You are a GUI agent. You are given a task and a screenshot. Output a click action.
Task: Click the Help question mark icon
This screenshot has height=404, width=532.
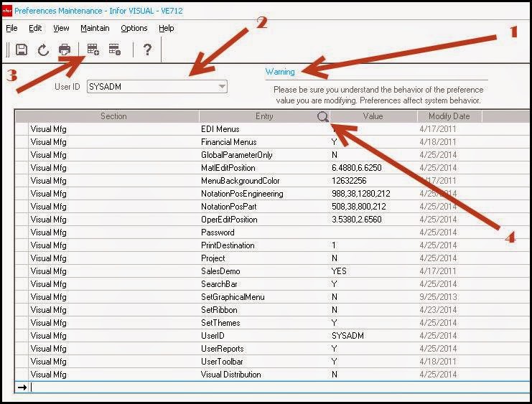click(x=147, y=50)
